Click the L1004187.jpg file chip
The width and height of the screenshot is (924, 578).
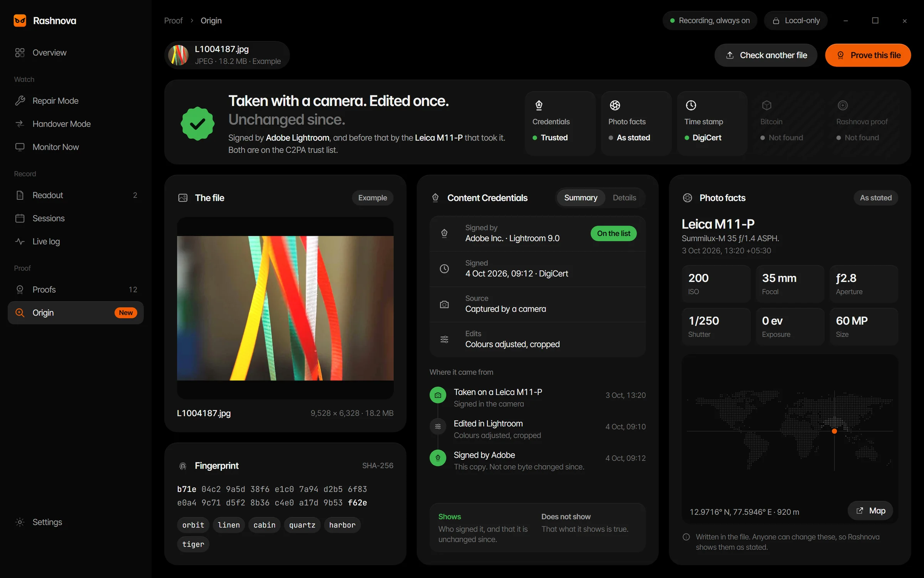point(227,55)
